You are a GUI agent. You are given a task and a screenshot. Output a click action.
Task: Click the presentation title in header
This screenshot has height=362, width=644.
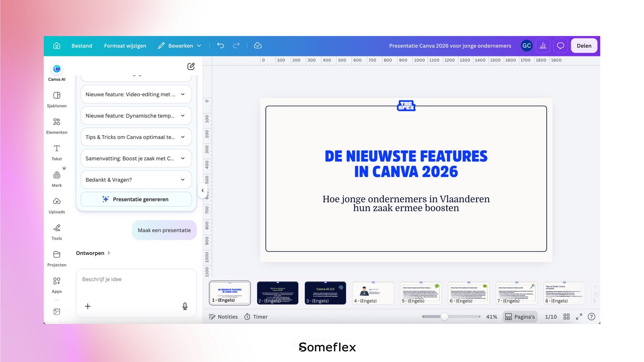point(450,46)
